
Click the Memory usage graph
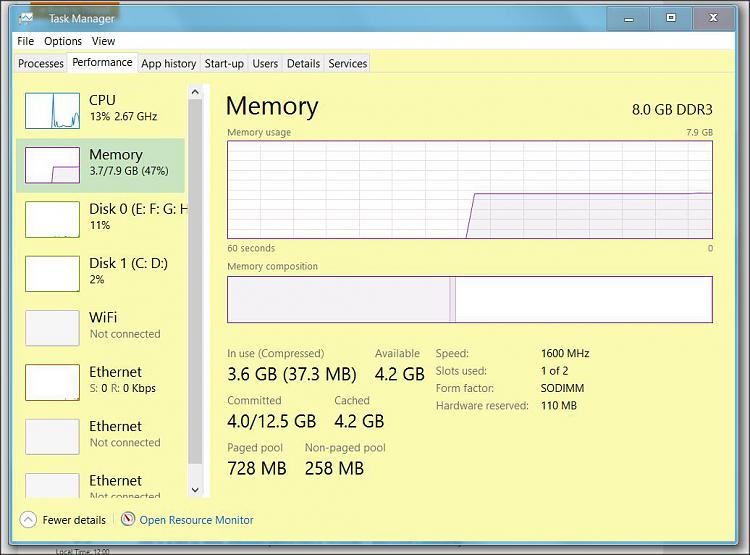coord(470,189)
